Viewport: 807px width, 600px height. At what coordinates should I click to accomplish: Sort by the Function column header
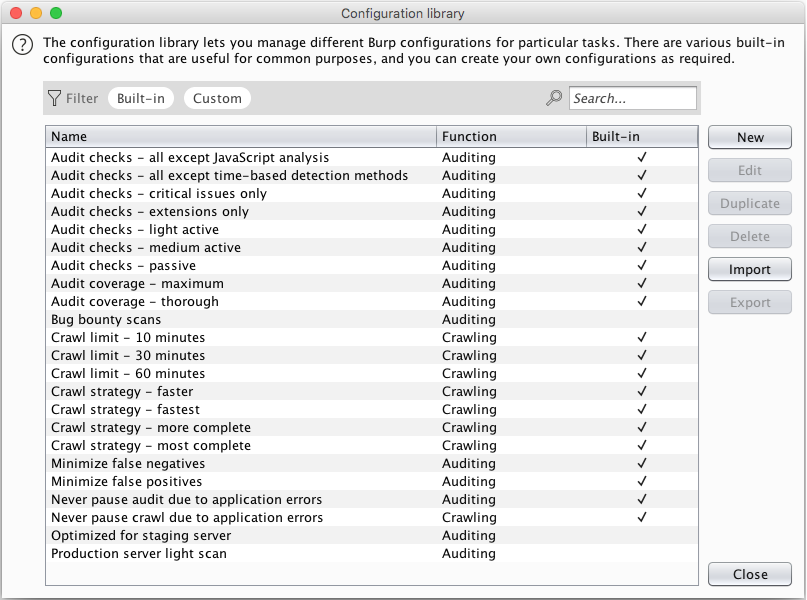coord(512,136)
